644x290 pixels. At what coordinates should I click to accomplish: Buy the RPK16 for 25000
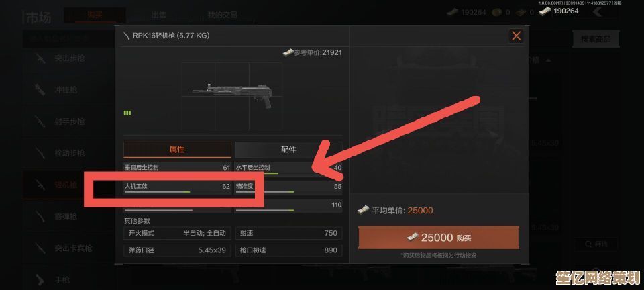point(438,238)
